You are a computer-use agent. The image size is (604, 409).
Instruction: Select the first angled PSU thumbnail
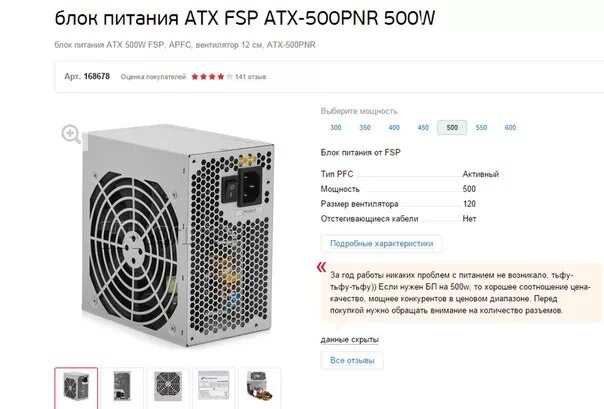pyautogui.click(x=76, y=388)
